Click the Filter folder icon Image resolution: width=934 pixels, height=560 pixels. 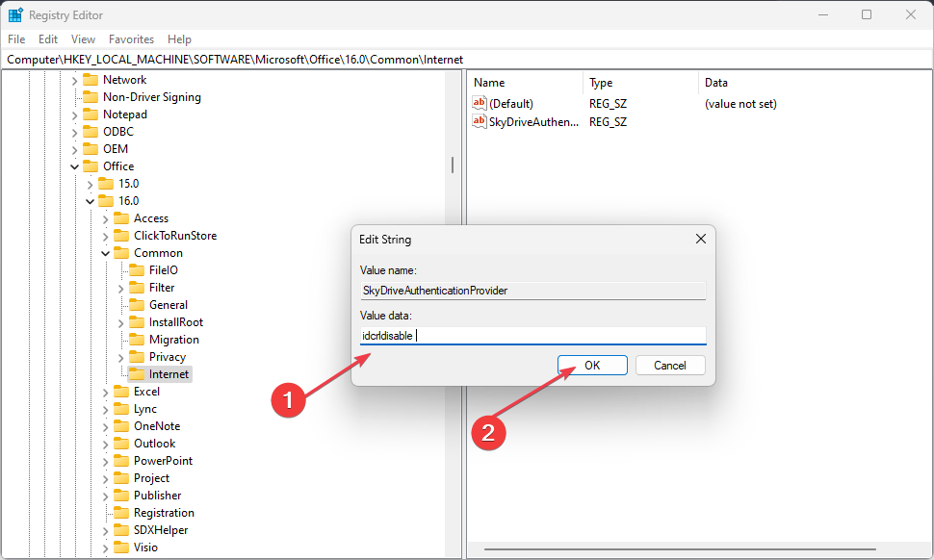tap(137, 288)
